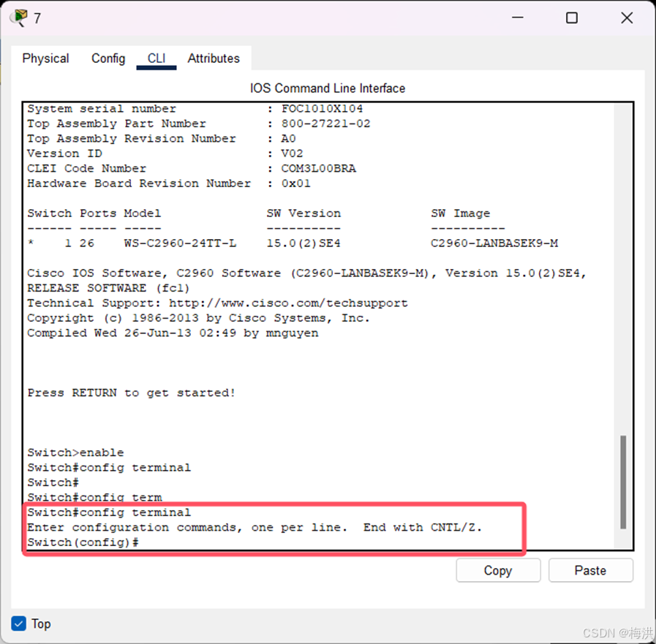Click the 'WS-C2960-24TT-L' model text
This screenshot has height=644, width=656.
[180, 243]
